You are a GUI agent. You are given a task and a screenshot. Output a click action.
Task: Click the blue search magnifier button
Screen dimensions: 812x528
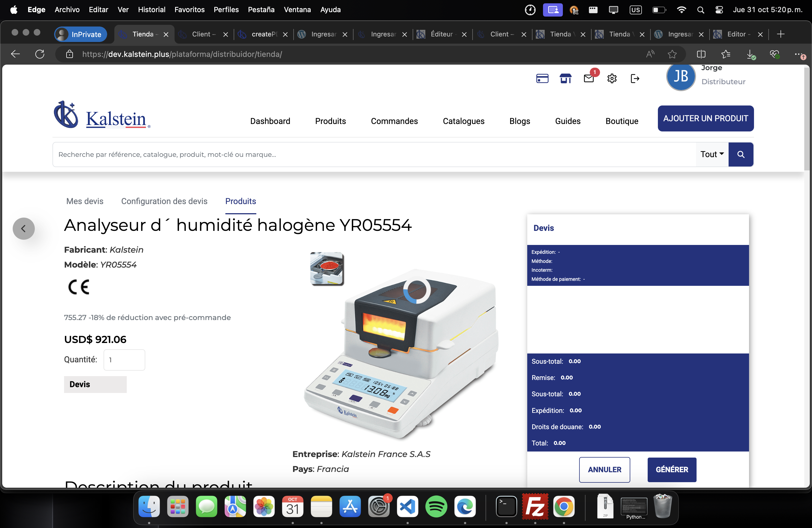point(741,155)
